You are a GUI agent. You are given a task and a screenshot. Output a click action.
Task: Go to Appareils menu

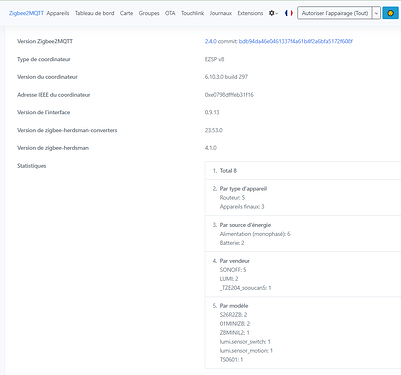pyautogui.click(x=58, y=13)
